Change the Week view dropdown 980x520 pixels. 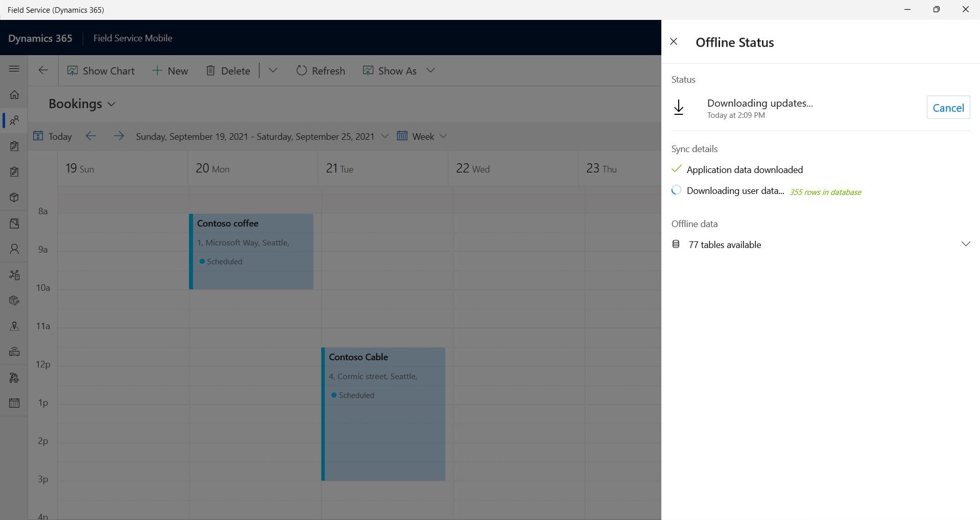pyautogui.click(x=422, y=136)
